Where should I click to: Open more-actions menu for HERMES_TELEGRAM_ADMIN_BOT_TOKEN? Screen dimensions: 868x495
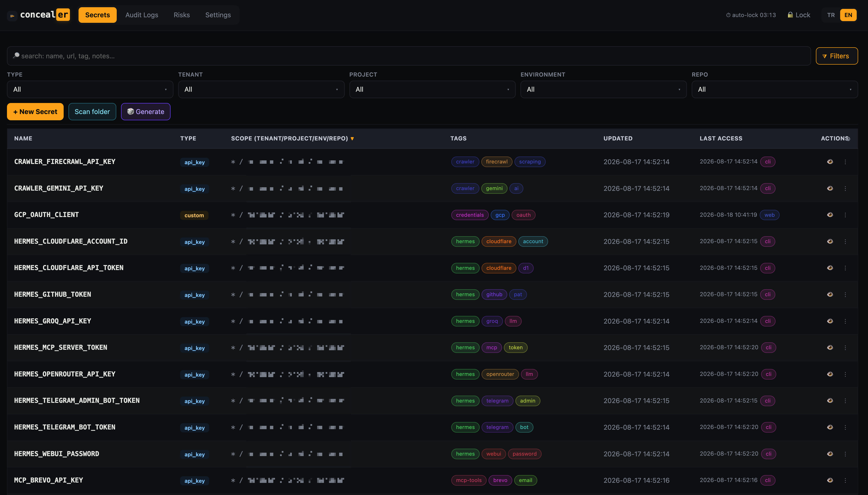(x=845, y=400)
